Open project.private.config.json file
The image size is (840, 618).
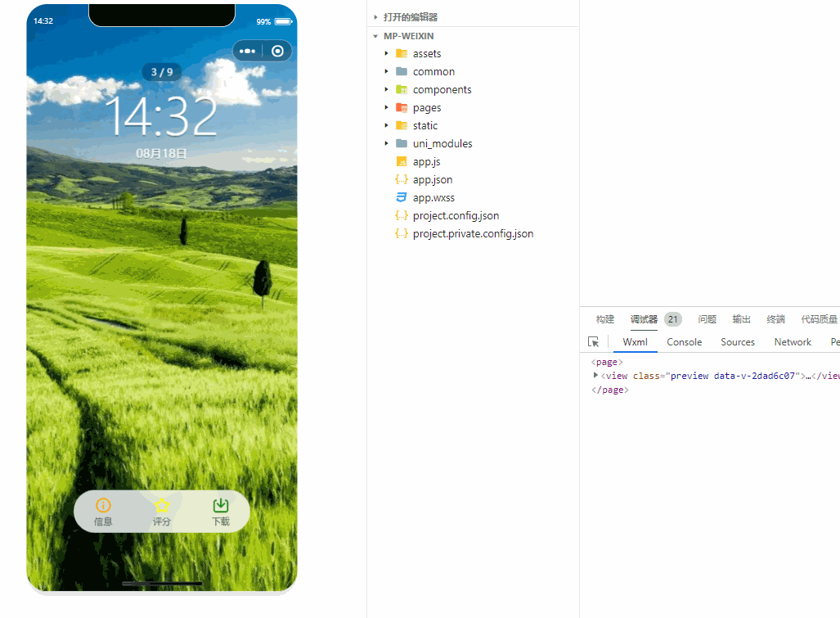tap(473, 233)
